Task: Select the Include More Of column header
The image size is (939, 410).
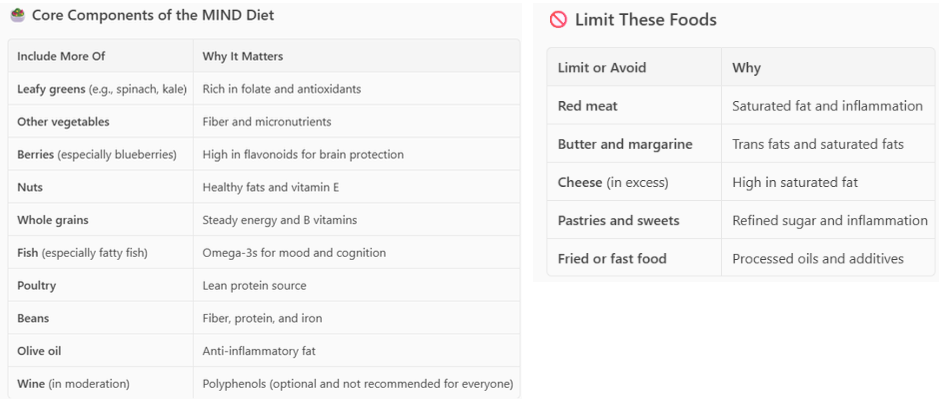Action: click(61, 56)
